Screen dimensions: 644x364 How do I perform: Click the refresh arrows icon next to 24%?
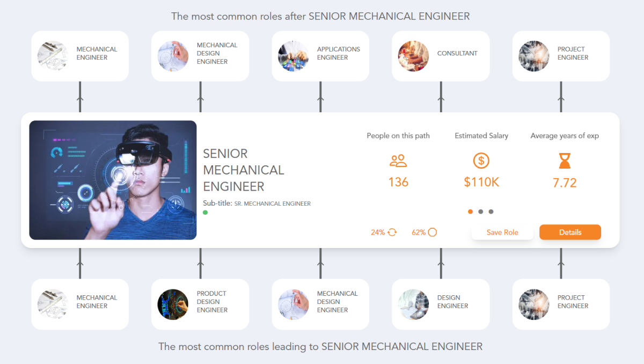(x=391, y=232)
